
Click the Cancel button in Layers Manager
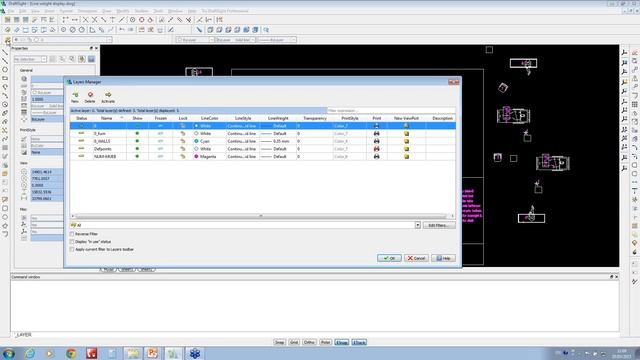point(416,258)
